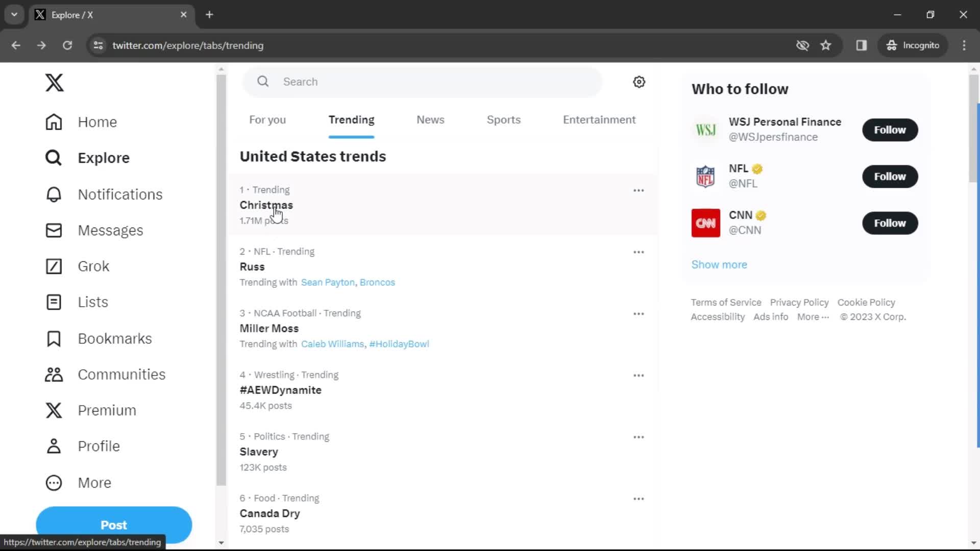The height and width of the screenshot is (551, 980).
Task: Open Cookie Policy link
Action: point(866,303)
